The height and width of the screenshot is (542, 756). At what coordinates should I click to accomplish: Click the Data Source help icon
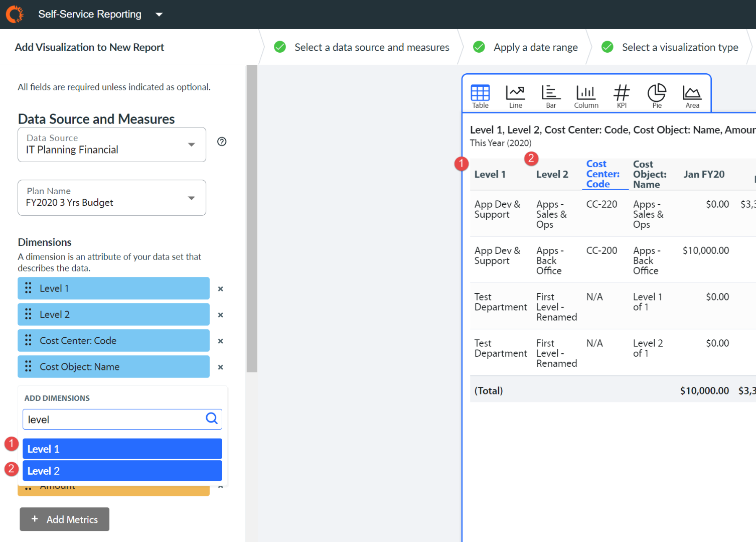[222, 142]
